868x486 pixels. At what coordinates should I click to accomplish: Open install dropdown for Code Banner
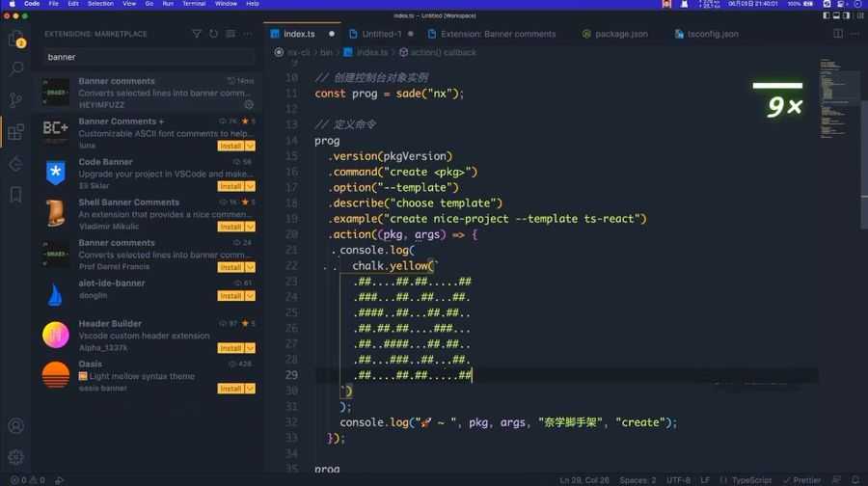(250, 186)
